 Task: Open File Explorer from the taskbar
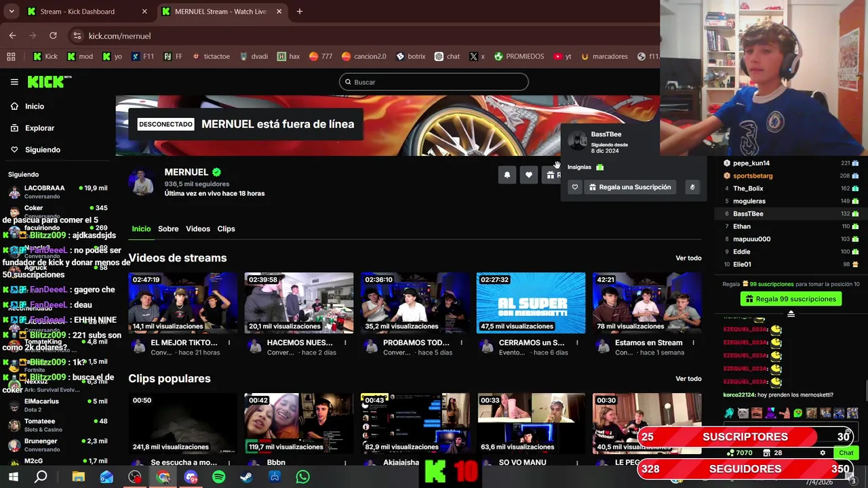[79, 477]
